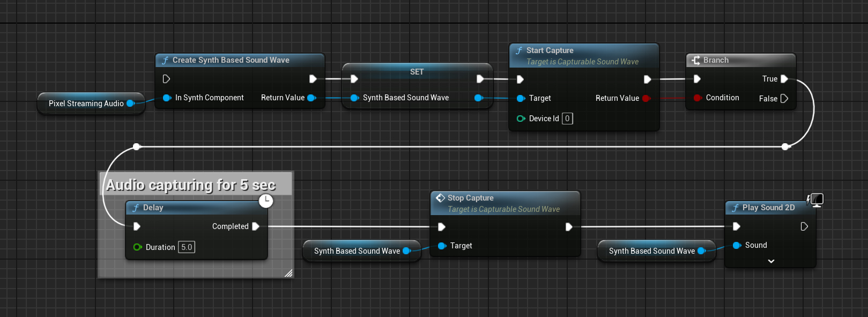Click the Delay latent clock icon

[x=266, y=201]
